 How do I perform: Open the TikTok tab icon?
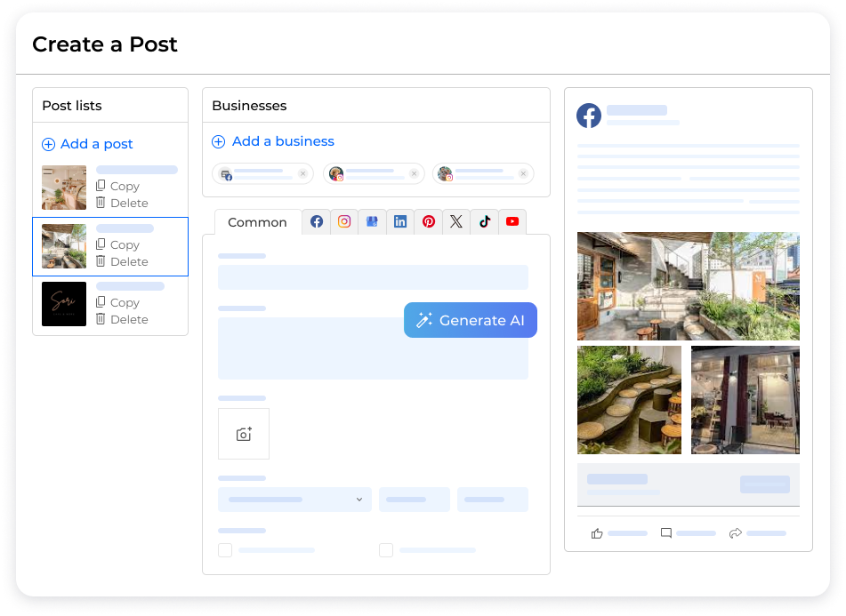pyautogui.click(x=485, y=221)
